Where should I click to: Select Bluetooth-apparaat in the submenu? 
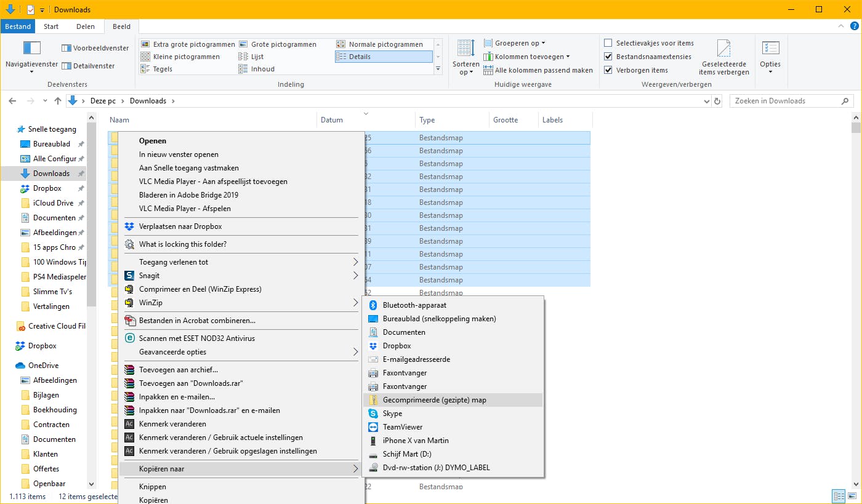(414, 305)
